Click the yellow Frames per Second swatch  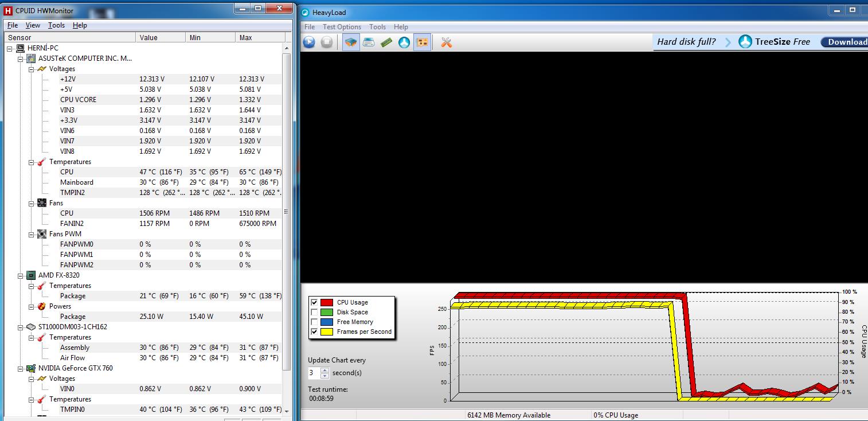(x=327, y=332)
